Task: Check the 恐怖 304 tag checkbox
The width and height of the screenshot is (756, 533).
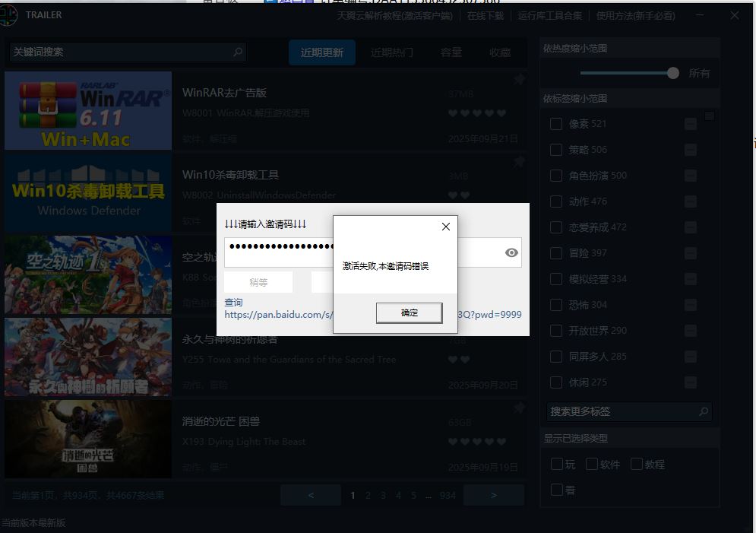Action: coord(556,305)
